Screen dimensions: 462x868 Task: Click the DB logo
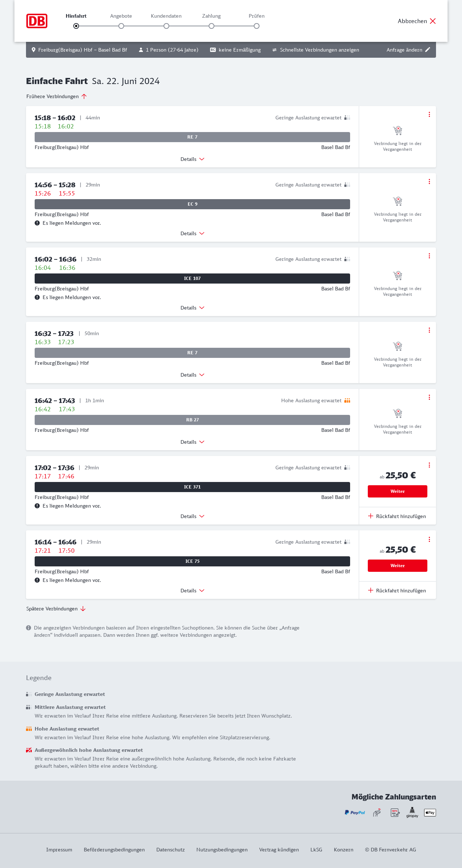[x=37, y=21]
